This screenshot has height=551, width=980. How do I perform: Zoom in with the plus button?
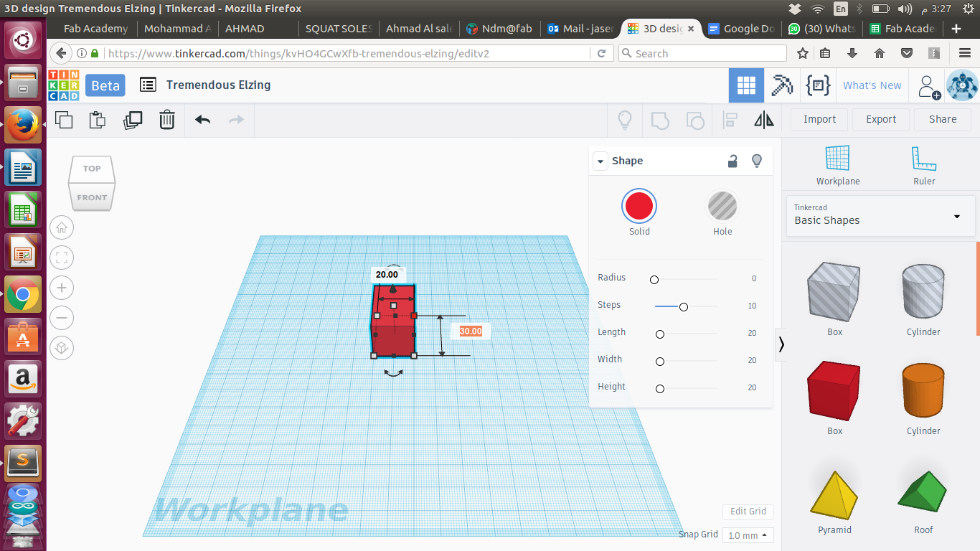point(62,288)
